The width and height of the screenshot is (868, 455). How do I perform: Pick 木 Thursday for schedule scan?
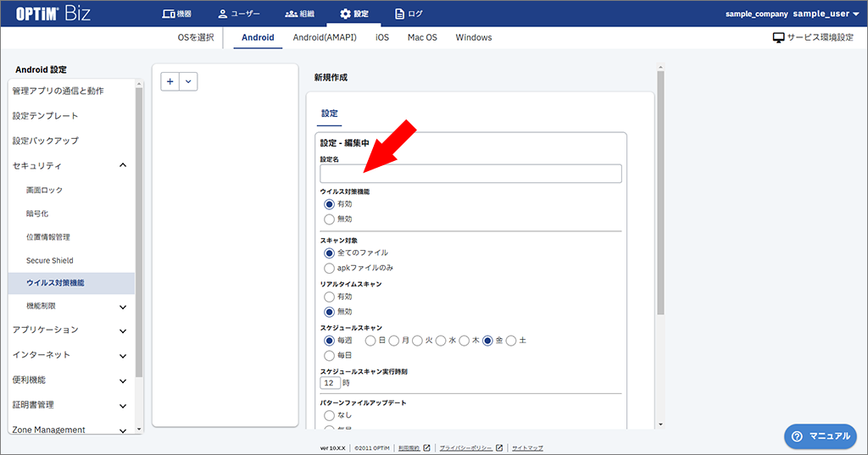(x=464, y=341)
